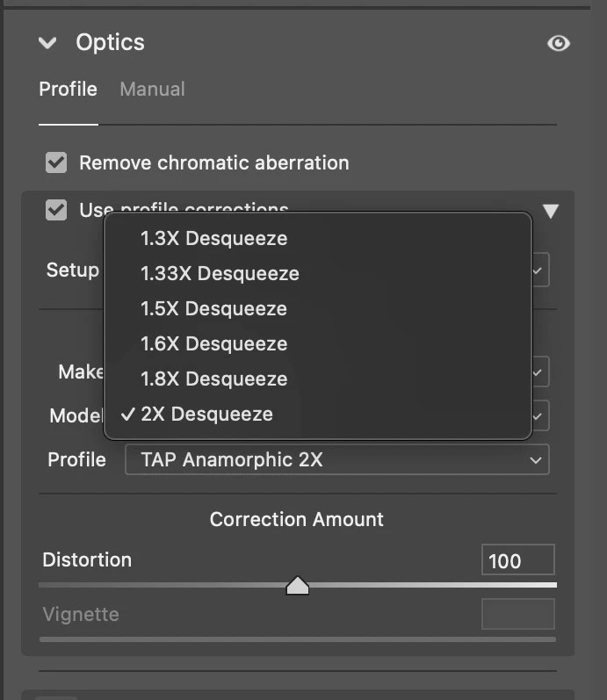Click the checked 2X Desqueeze item

pyautogui.click(x=206, y=414)
